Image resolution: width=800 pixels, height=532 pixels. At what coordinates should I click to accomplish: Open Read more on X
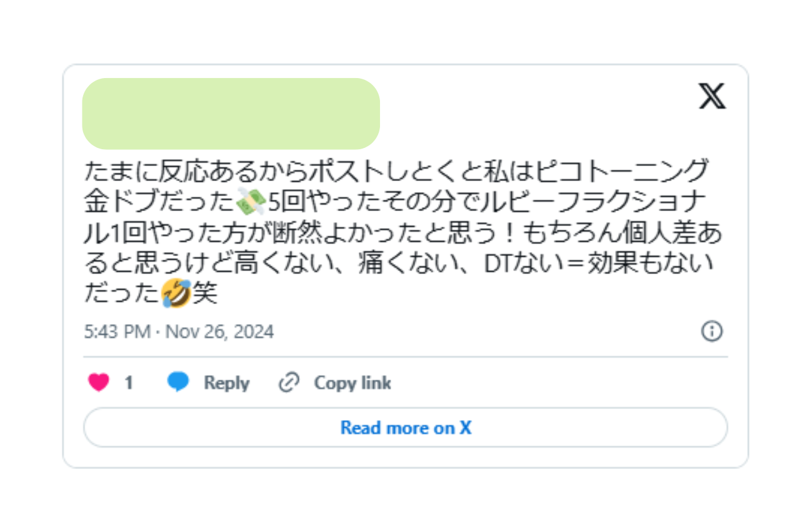406,428
